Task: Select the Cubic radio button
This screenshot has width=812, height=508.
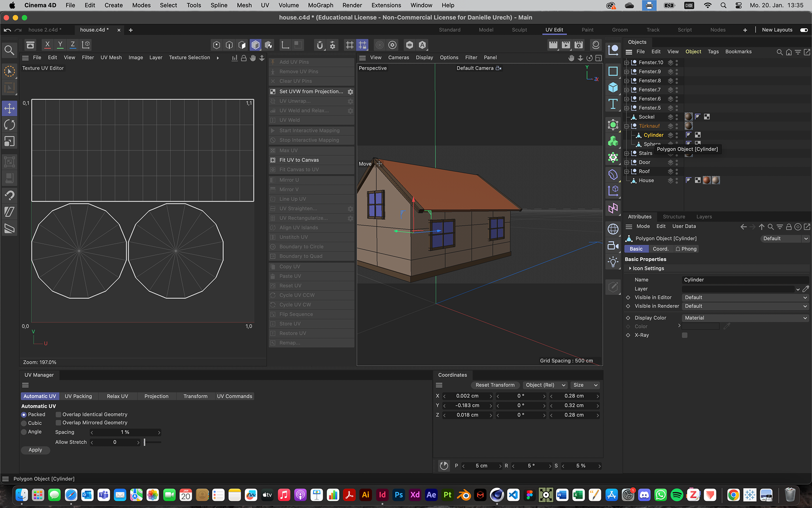Action: (24, 423)
